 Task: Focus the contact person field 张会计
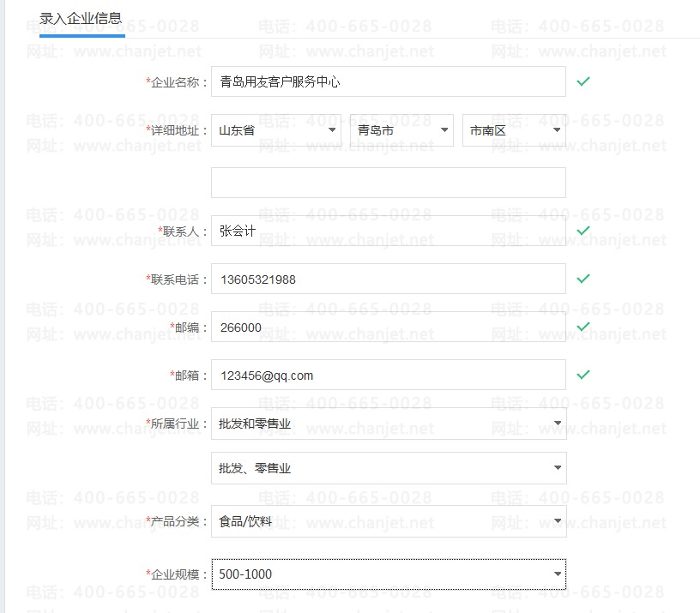click(x=388, y=231)
